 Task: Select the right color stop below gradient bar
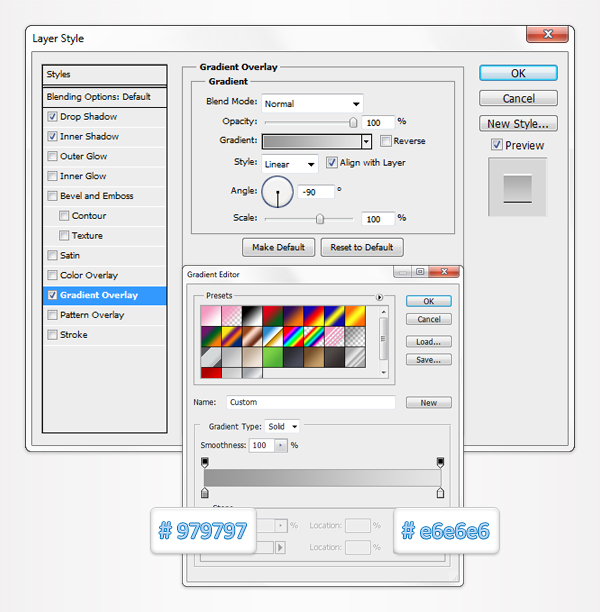440,493
